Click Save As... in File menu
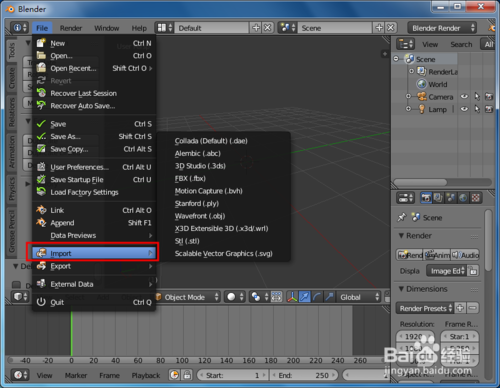Image resolution: width=500 pixels, height=388 pixels. tap(94, 136)
